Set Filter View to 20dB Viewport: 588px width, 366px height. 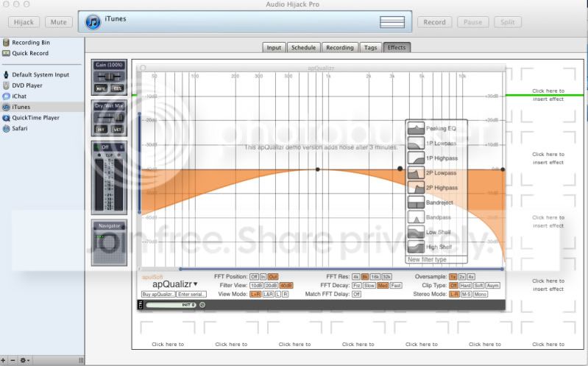(271, 285)
